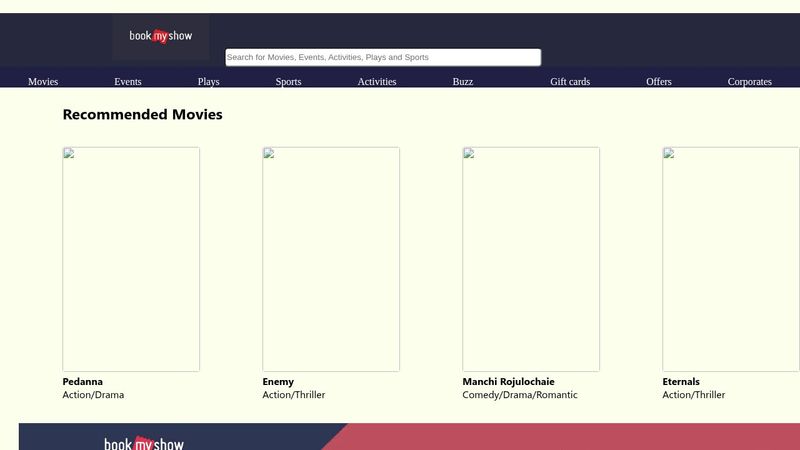The width and height of the screenshot is (800, 450).
Task: Click the Pedanna movie title
Action: 83,382
